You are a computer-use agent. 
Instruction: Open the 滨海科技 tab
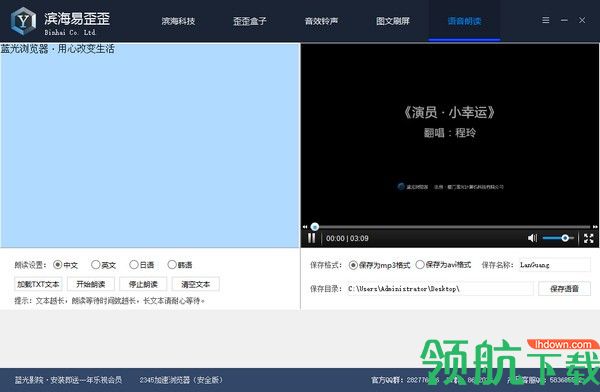tap(178, 21)
